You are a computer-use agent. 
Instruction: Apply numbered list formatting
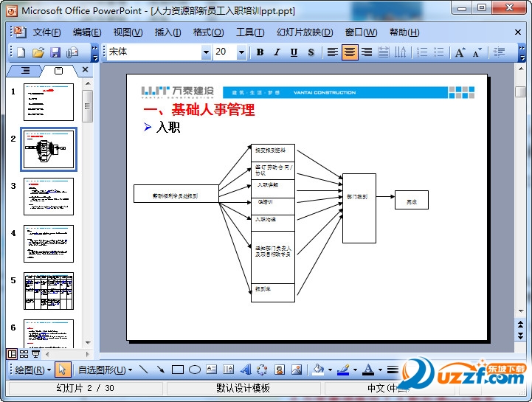click(x=422, y=52)
